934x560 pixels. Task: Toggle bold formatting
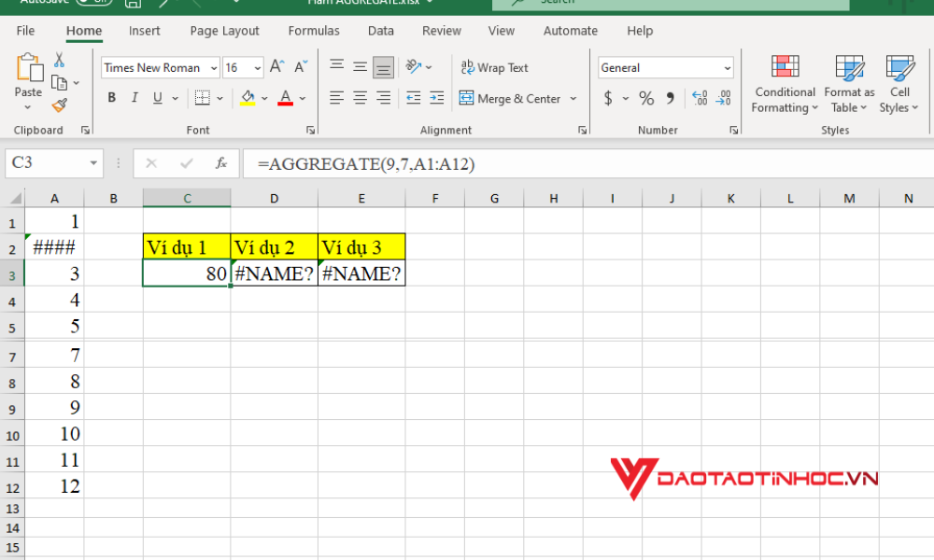click(111, 97)
